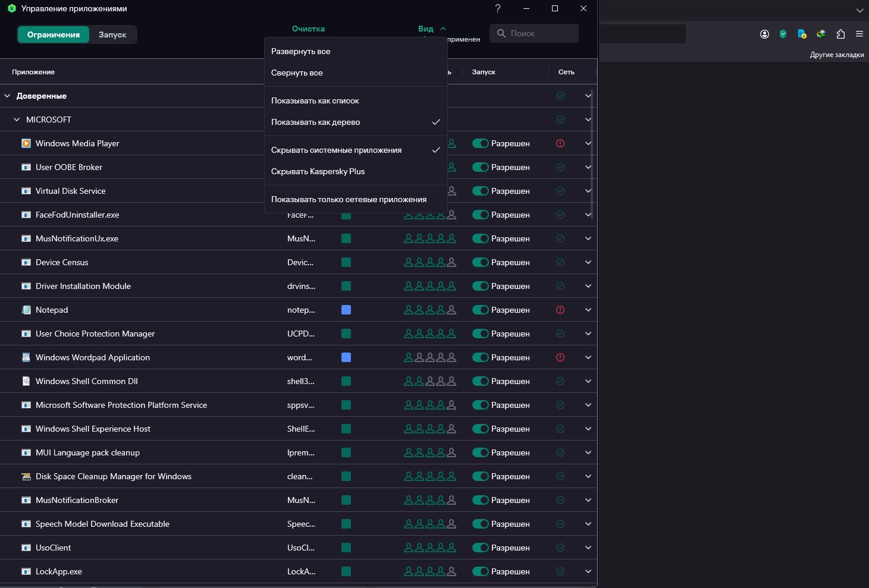The width and height of the screenshot is (869, 588).
Task: Toggle launch switch for MusNotificationUx.exe
Action: 481,238
